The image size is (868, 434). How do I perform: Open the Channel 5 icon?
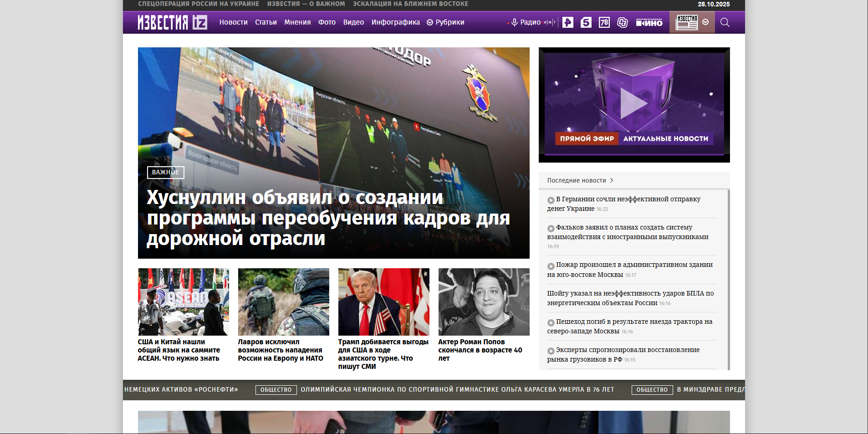point(586,22)
